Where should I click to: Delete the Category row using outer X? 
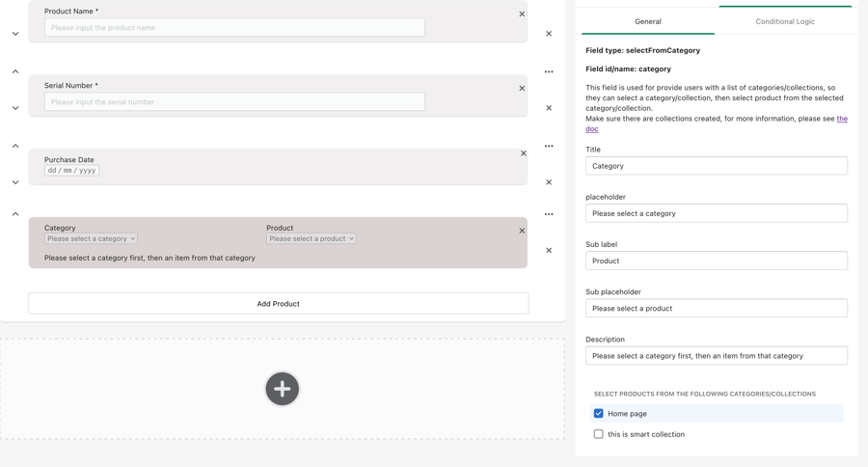point(549,251)
